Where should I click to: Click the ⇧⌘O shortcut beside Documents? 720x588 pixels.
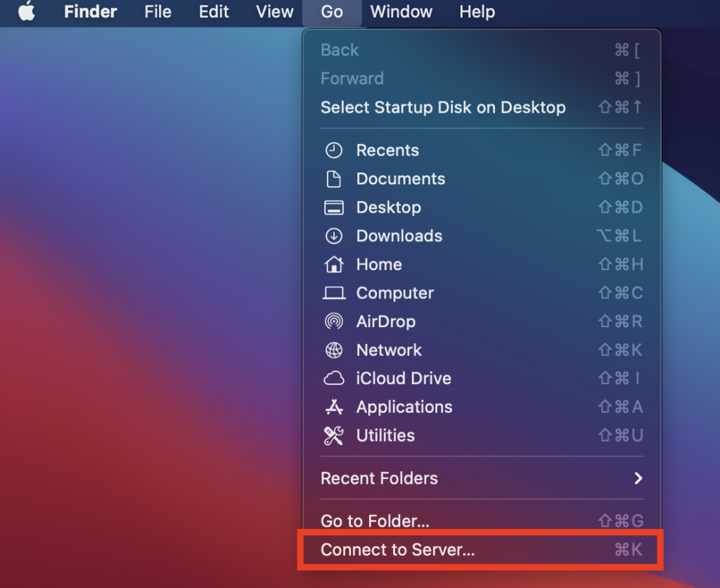pos(620,179)
